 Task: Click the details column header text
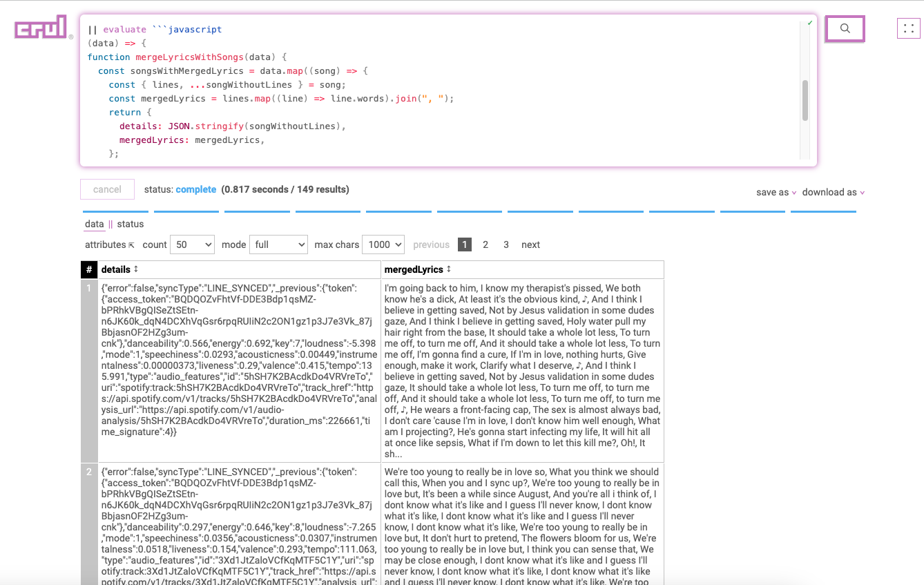coord(116,269)
